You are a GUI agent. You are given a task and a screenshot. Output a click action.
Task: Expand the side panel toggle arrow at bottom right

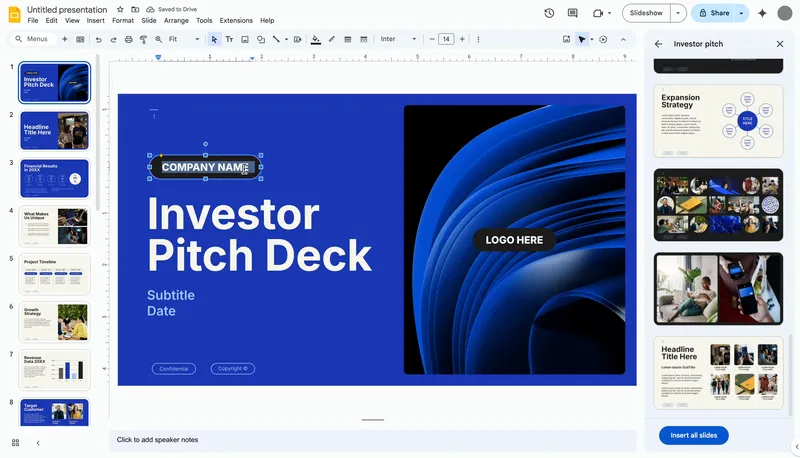click(x=796, y=447)
